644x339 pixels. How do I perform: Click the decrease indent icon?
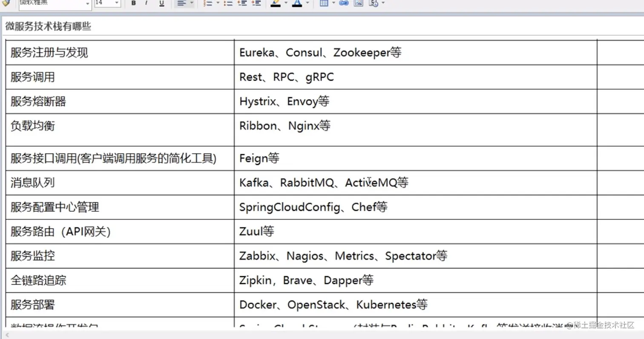pyautogui.click(x=242, y=3)
